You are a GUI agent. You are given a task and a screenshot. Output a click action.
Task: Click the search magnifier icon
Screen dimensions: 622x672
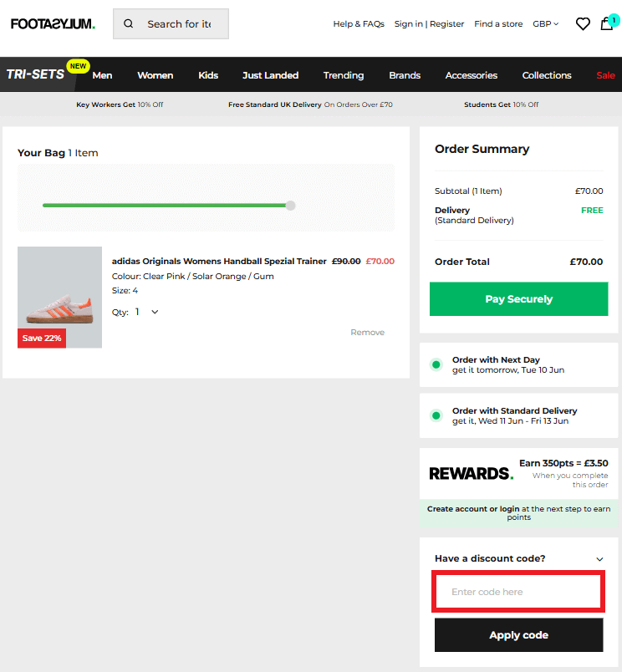[128, 24]
